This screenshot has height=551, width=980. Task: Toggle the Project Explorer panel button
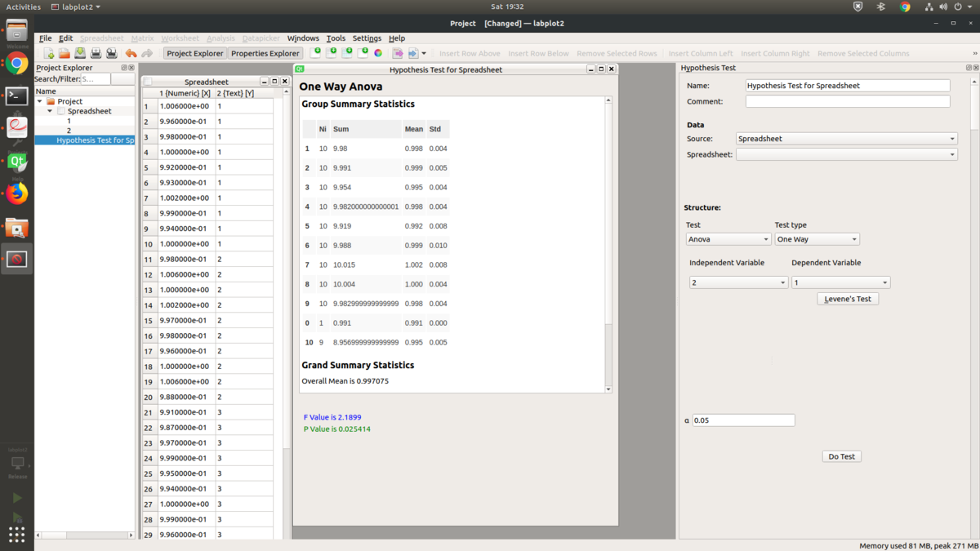195,54
